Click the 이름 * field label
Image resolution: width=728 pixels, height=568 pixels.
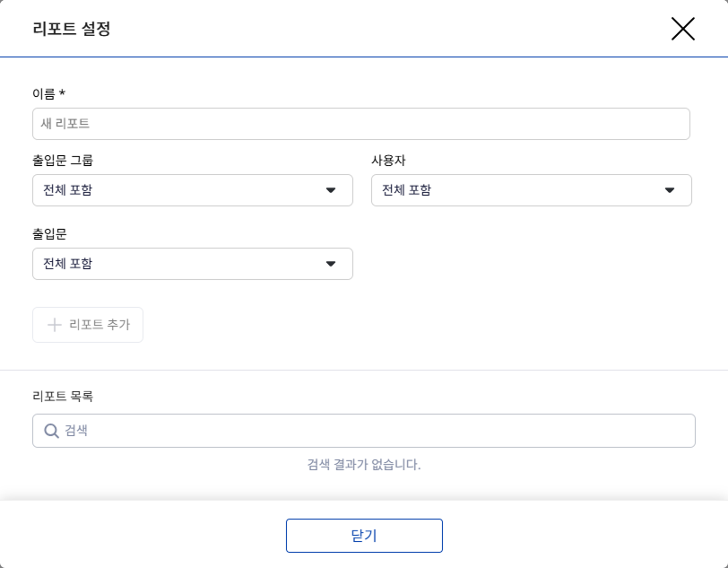(48, 93)
